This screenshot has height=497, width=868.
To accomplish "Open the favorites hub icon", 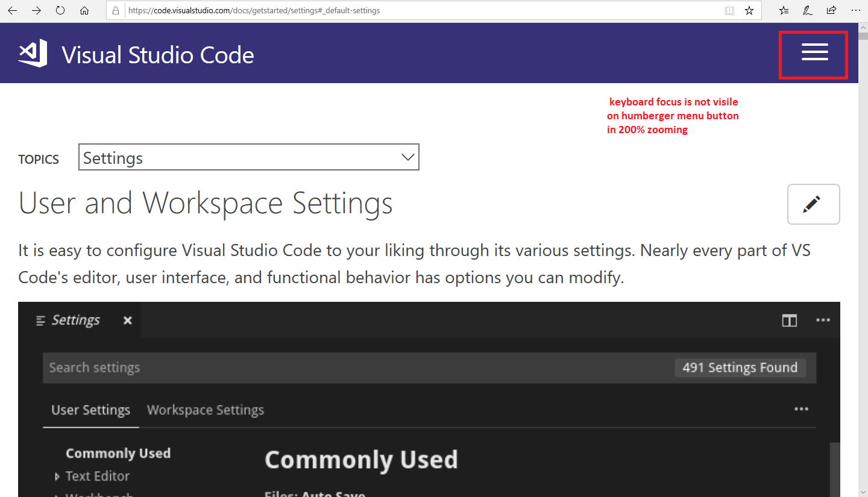I will pos(784,10).
